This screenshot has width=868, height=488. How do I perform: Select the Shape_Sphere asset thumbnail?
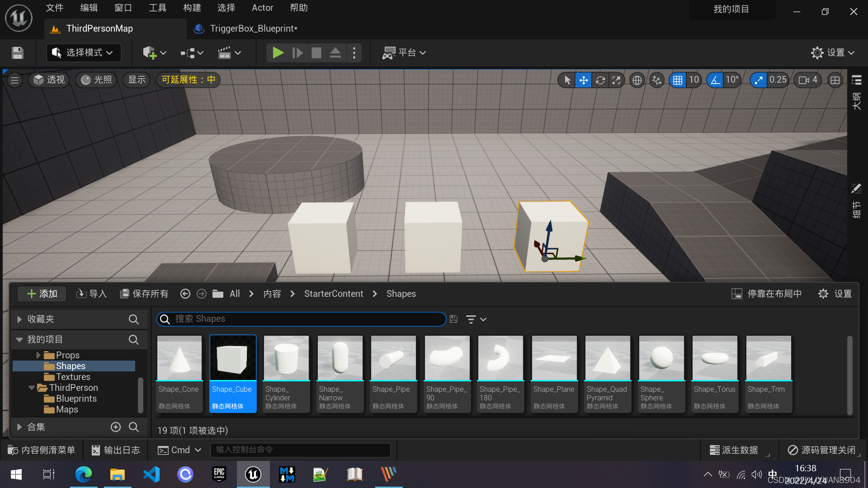(661, 358)
